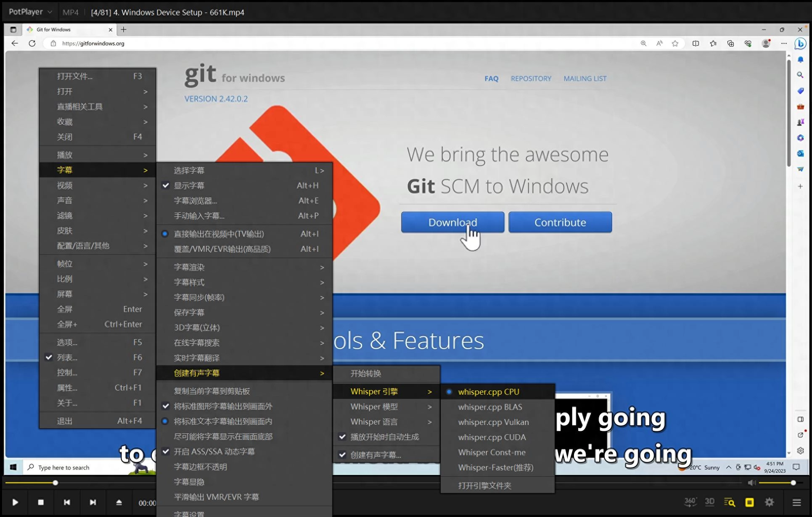Expand the 保存字幕 submenu
The image size is (812, 517).
[x=245, y=312]
